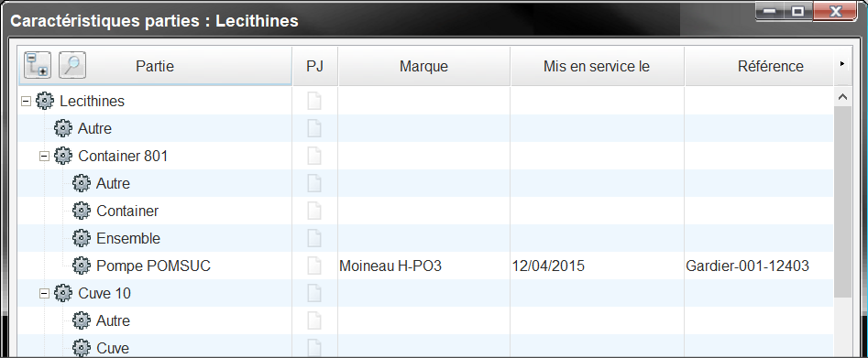Open attachment icon in Container row
This screenshot has height=358, width=868.
pyautogui.click(x=314, y=211)
